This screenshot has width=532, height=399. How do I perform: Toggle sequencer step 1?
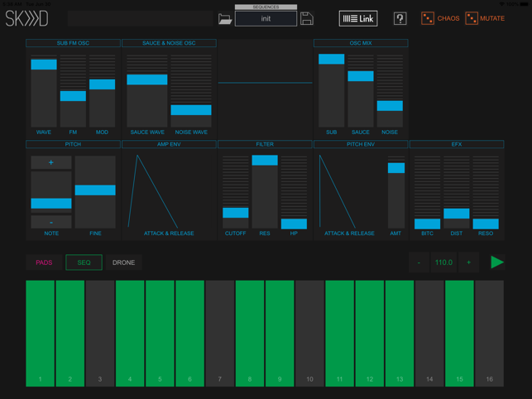coord(40,333)
